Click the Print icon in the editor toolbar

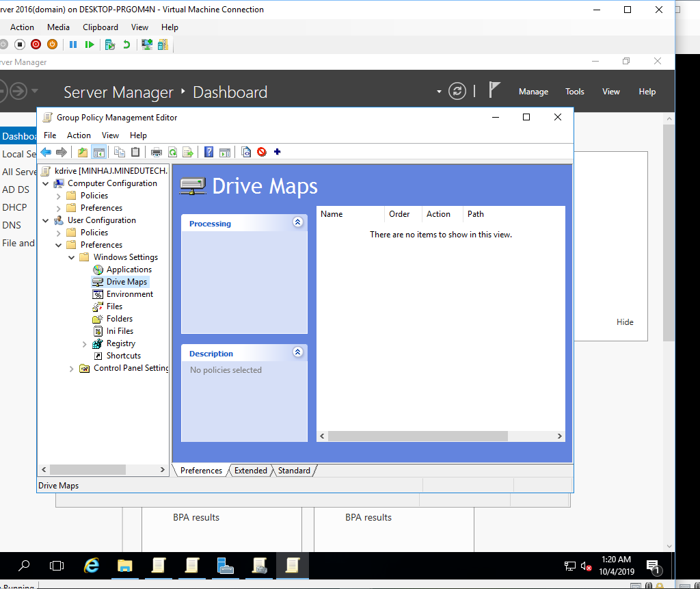157,152
